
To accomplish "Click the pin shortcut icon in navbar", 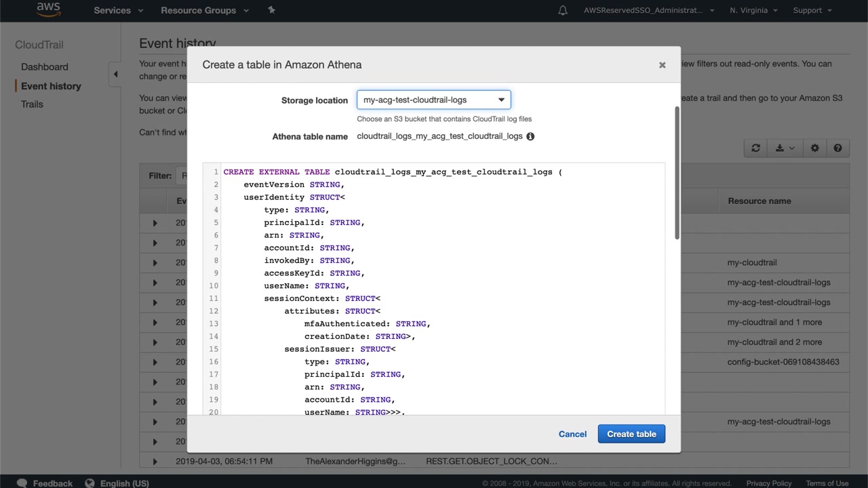I will tap(272, 10).
